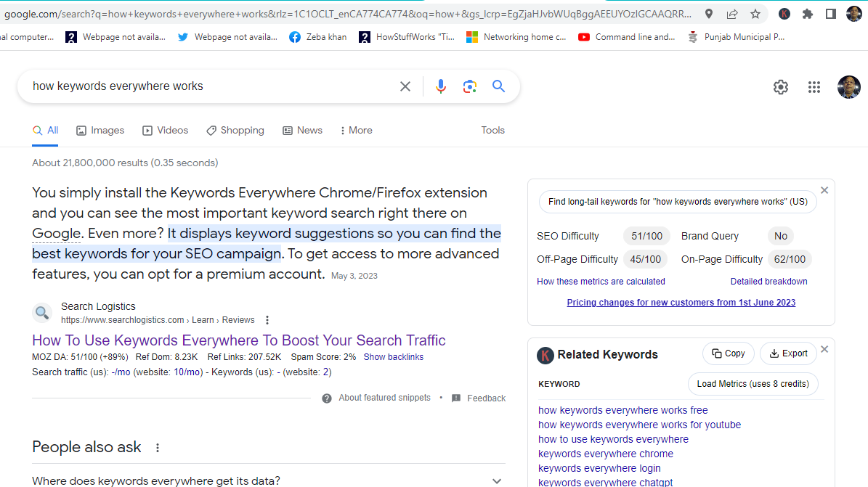Open Extensions puzzle piece icon

808,14
